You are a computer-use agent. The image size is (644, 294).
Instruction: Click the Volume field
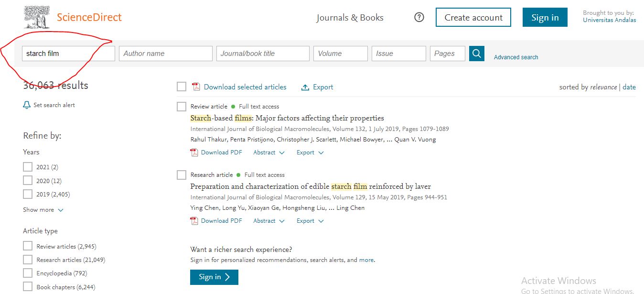coord(341,54)
